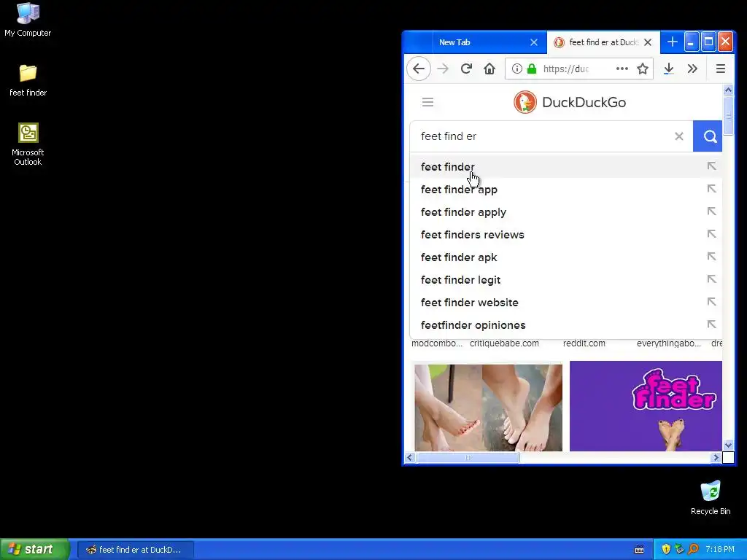Image resolution: width=747 pixels, height=560 pixels.
Task: Open the modcombo result link
Action: pyautogui.click(x=436, y=343)
